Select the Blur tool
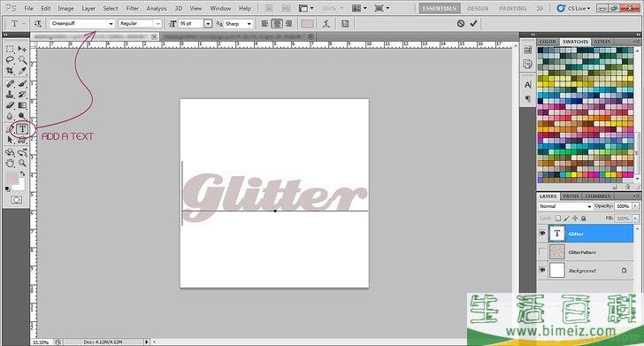Image resolution: width=644 pixels, height=346 pixels. (10, 116)
